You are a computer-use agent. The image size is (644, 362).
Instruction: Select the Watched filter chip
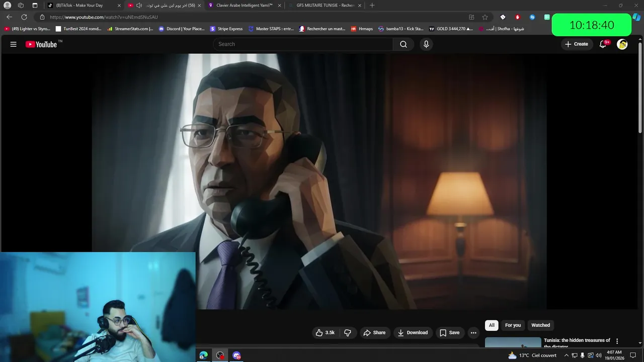541,325
